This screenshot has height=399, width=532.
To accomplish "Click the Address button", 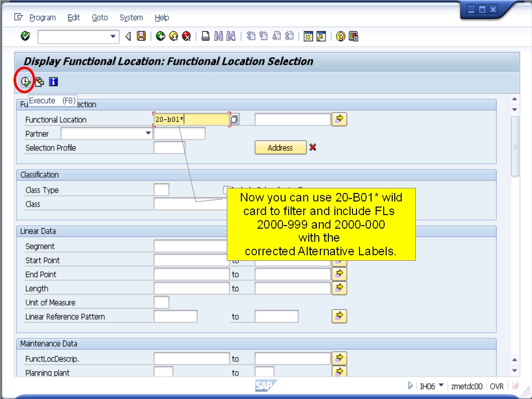I will point(280,147).
